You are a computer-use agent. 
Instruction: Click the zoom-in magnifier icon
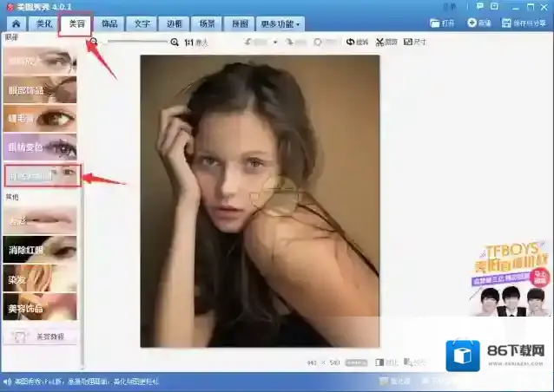coord(175,42)
